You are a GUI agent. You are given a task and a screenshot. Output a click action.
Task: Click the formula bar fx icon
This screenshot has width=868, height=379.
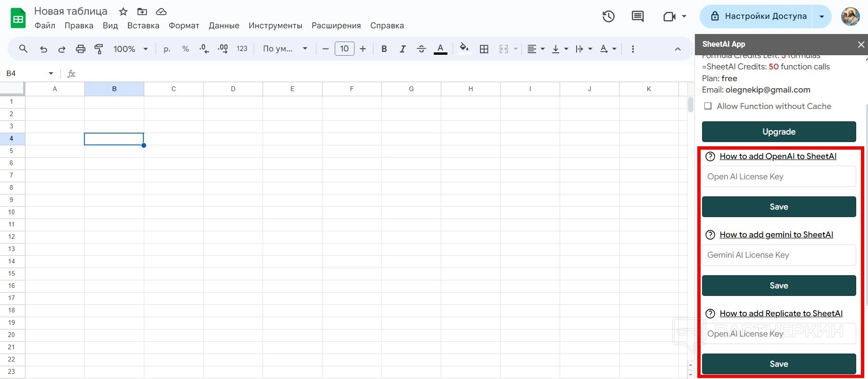point(71,74)
